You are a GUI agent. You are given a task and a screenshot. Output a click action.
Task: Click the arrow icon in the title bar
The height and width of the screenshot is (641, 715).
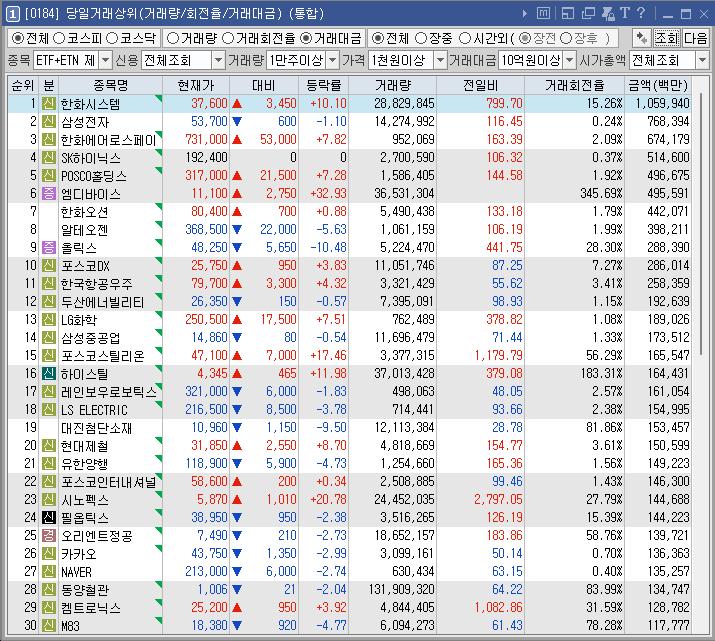pyautogui.click(x=525, y=14)
